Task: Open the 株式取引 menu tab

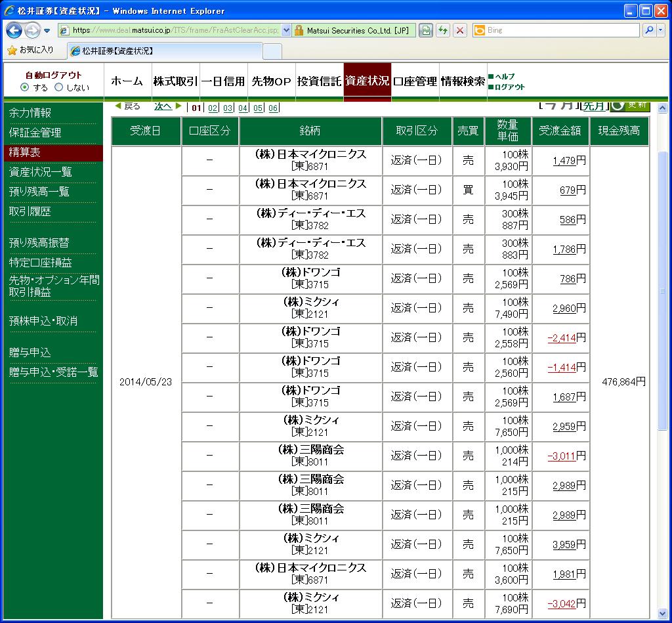Action: click(175, 81)
